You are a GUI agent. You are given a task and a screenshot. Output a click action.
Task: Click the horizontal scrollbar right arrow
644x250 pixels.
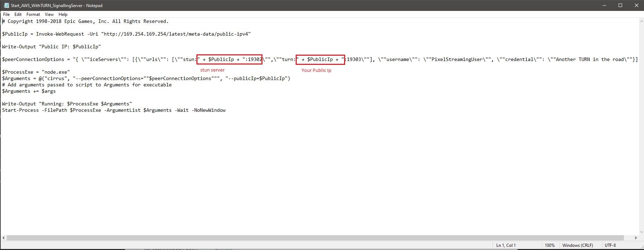click(x=636, y=238)
